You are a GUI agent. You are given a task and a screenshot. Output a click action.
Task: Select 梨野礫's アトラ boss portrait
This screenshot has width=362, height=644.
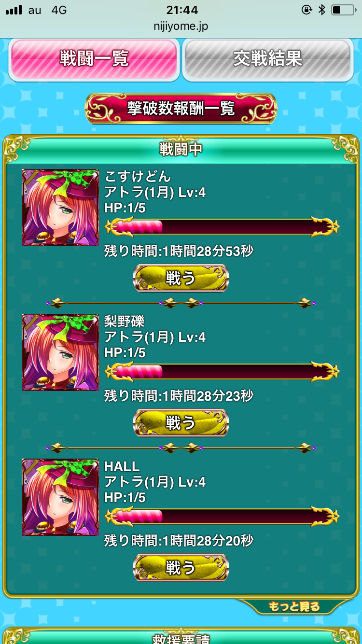(60, 352)
